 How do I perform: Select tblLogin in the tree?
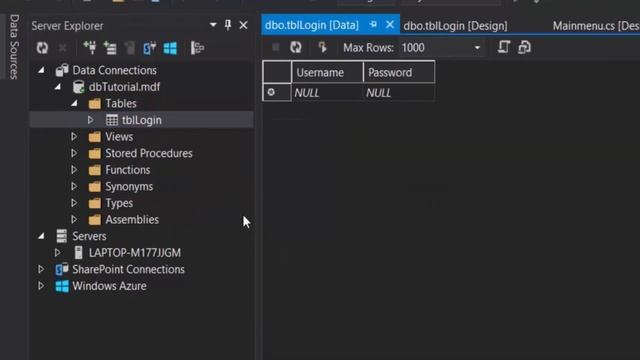click(142, 120)
